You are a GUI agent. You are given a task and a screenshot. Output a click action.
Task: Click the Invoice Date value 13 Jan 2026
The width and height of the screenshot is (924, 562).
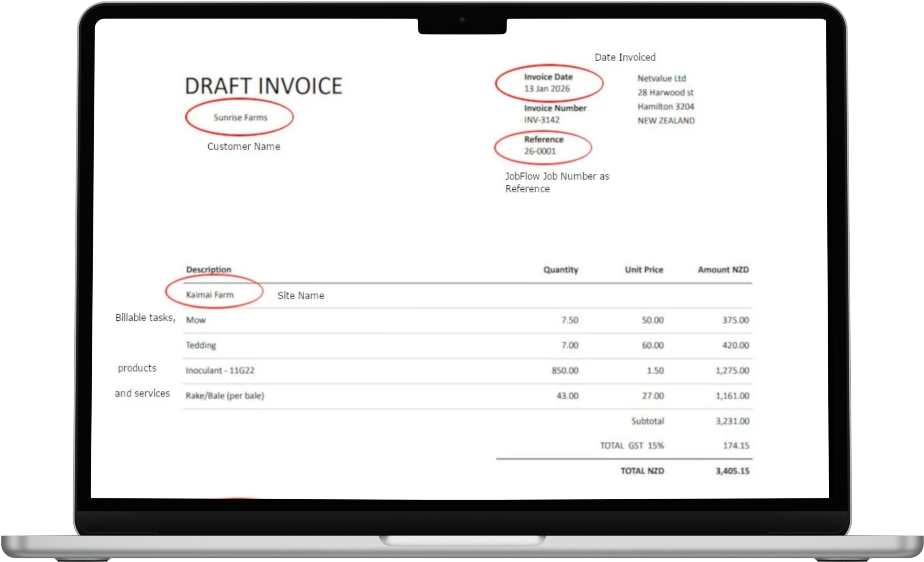click(x=547, y=89)
